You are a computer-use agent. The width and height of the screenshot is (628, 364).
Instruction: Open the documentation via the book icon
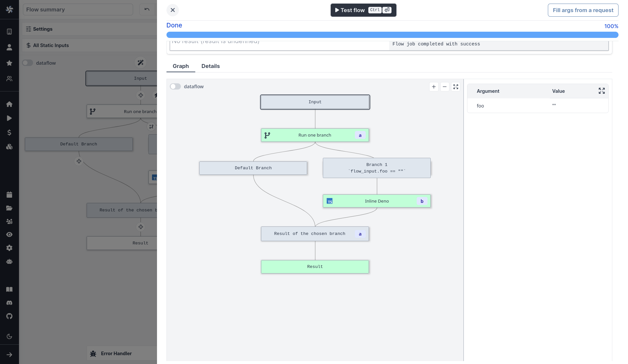pos(9,289)
